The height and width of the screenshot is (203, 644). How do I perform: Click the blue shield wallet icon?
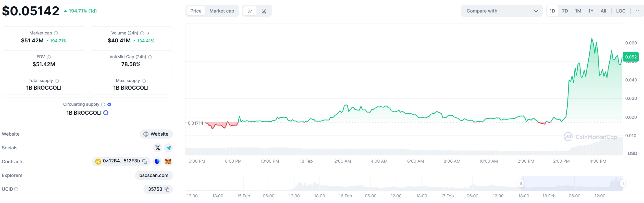pyautogui.click(x=157, y=161)
